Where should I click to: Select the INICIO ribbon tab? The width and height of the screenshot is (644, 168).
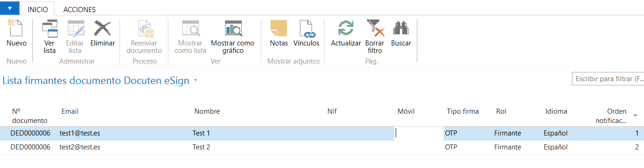pyautogui.click(x=38, y=9)
